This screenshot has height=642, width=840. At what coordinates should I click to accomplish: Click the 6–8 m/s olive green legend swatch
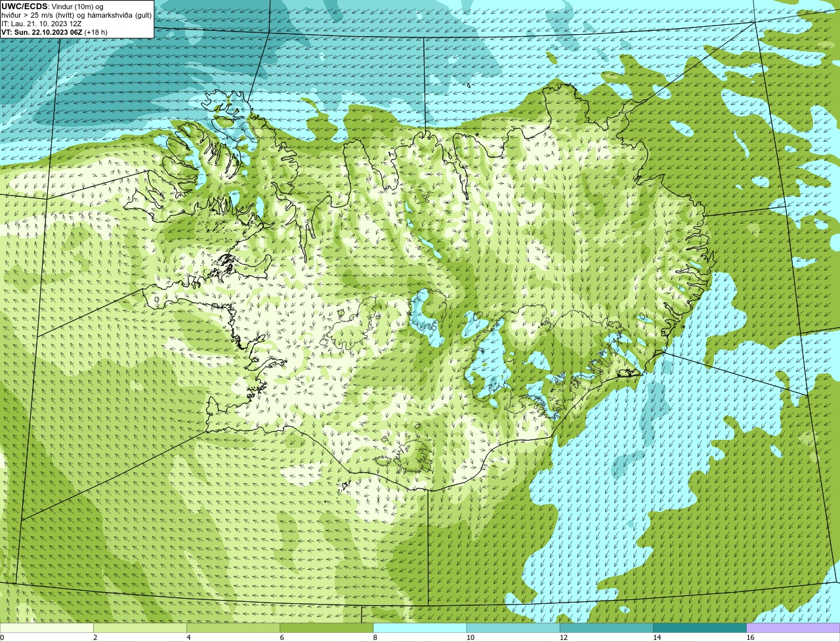327,628
